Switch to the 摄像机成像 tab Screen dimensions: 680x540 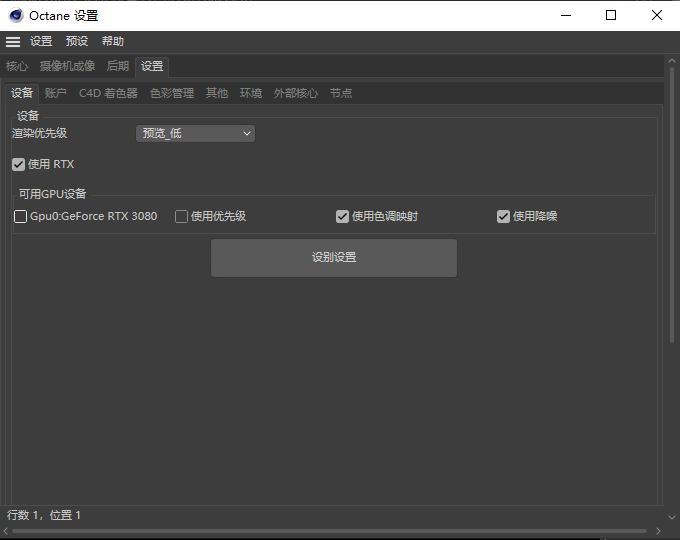click(67, 66)
